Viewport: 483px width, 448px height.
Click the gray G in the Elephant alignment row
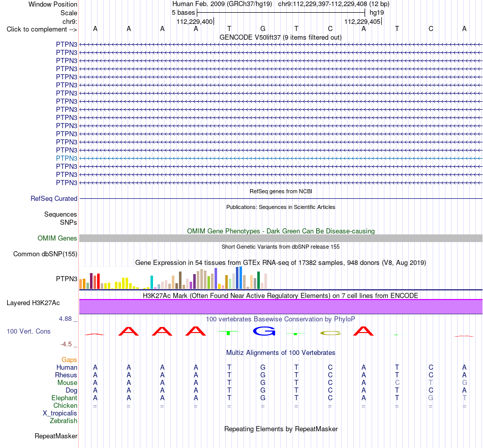tap(431, 398)
